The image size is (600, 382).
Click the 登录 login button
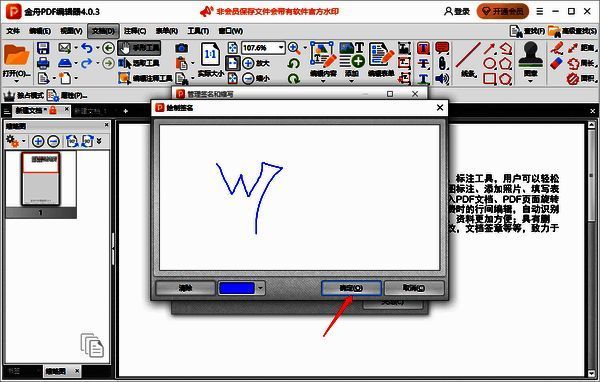457,11
